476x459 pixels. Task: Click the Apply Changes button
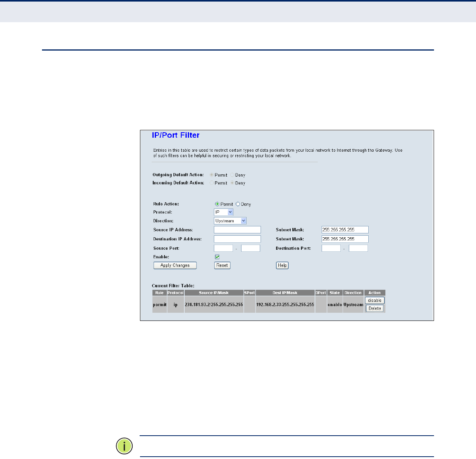[x=175, y=265]
